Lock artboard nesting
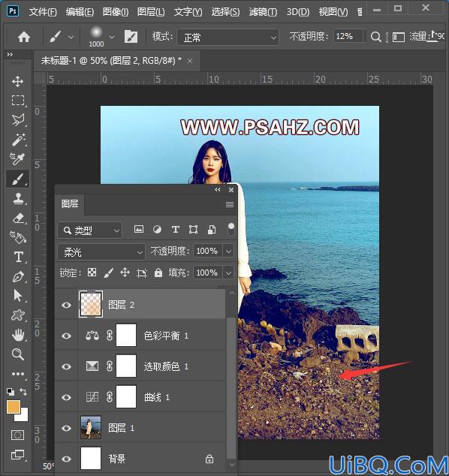Image resolution: width=449 pixels, height=476 pixels. (142, 273)
